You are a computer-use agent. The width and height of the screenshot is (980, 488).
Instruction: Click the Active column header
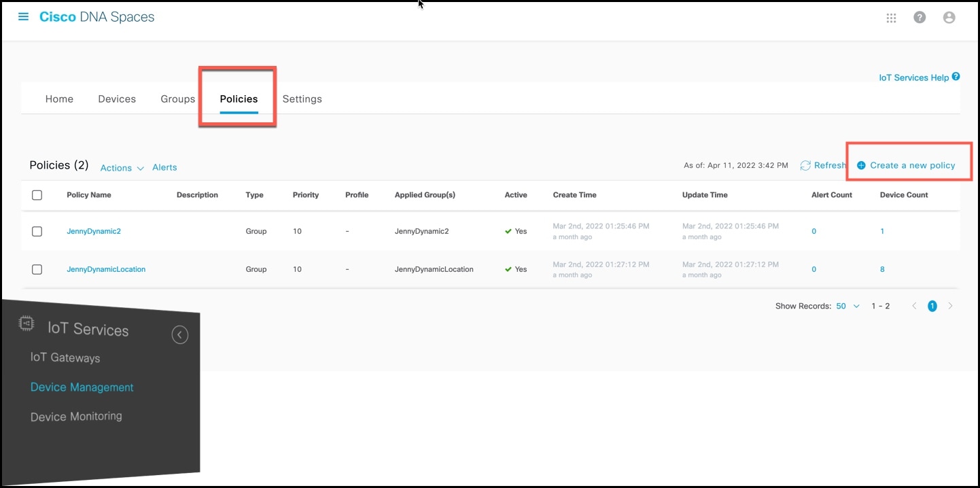[516, 195]
